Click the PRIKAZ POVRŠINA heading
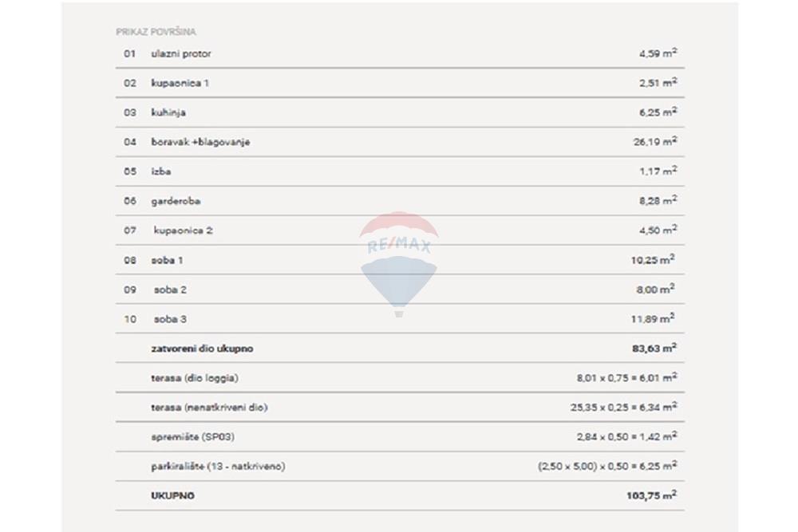This screenshot has width=798, height=532. coord(156,32)
